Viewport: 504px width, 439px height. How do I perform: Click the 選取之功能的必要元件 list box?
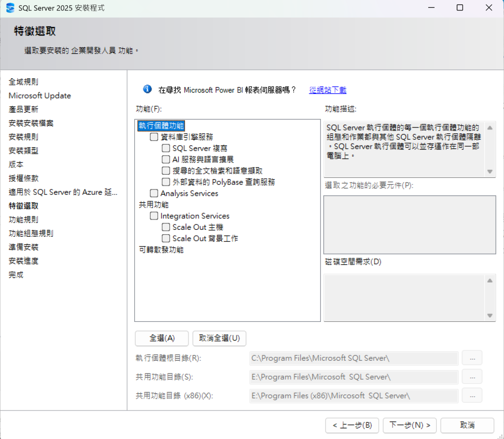coord(409,224)
